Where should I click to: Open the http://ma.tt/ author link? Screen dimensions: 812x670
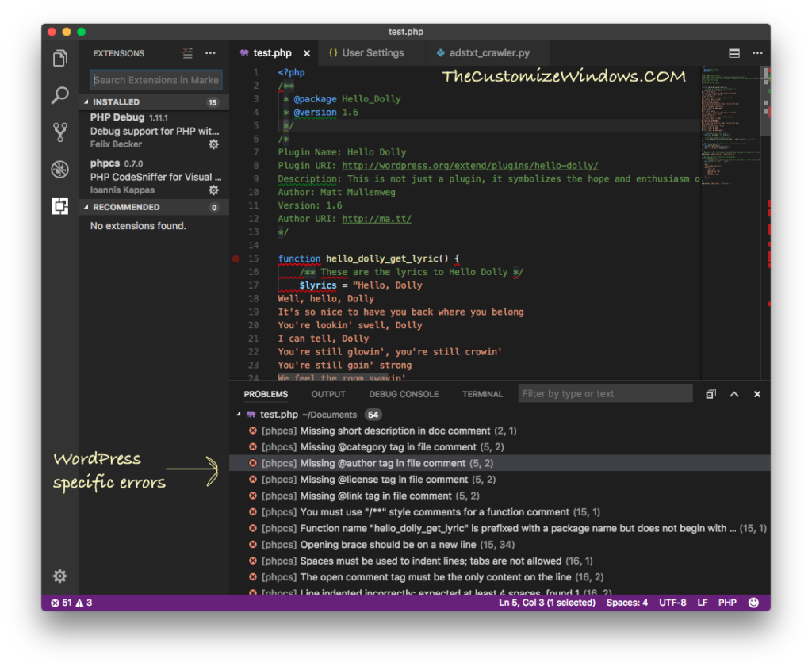tap(377, 219)
